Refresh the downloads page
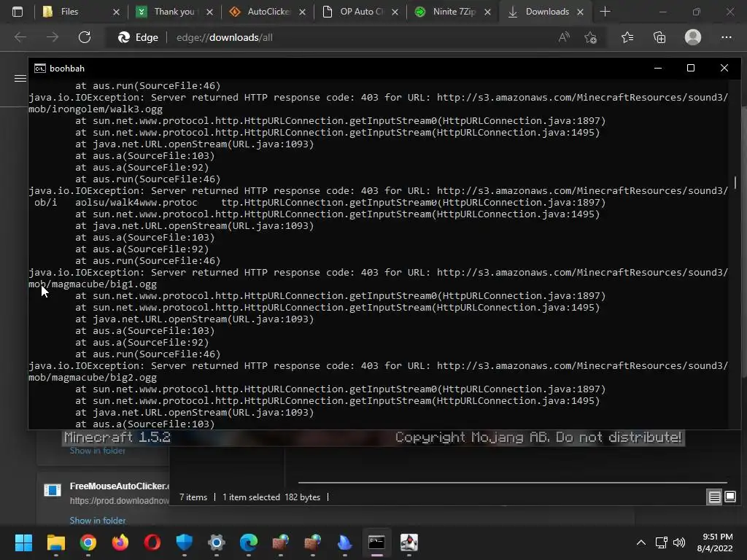The image size is (747, 560). click(x=85, y=37)
